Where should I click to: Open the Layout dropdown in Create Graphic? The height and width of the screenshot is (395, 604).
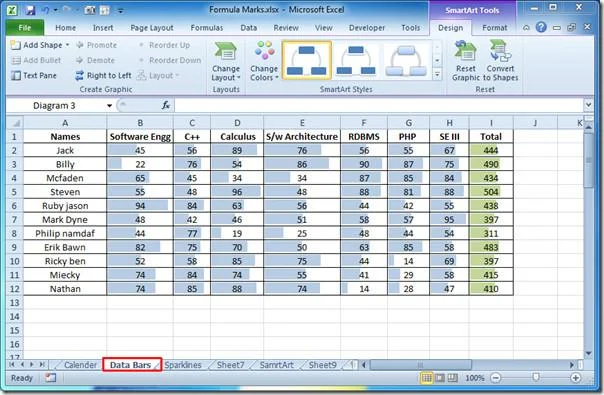(158, 76)
